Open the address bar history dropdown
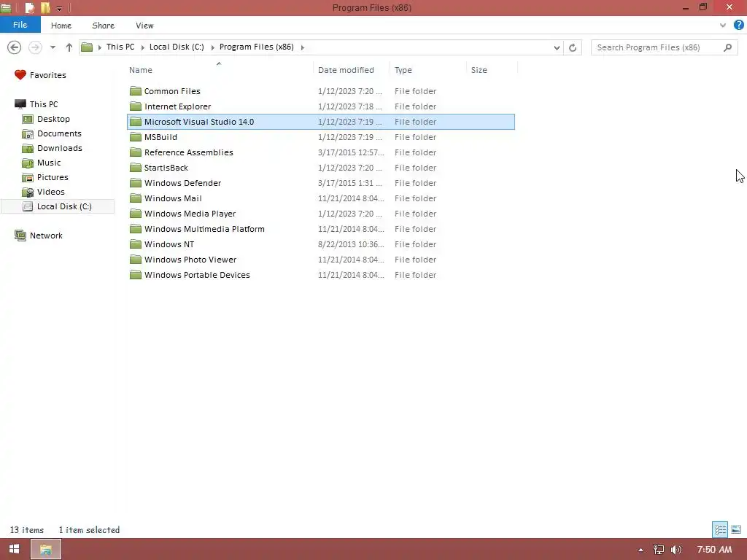Image resolution: width=747 pixels, height=560 pixels. click(557, 47)
